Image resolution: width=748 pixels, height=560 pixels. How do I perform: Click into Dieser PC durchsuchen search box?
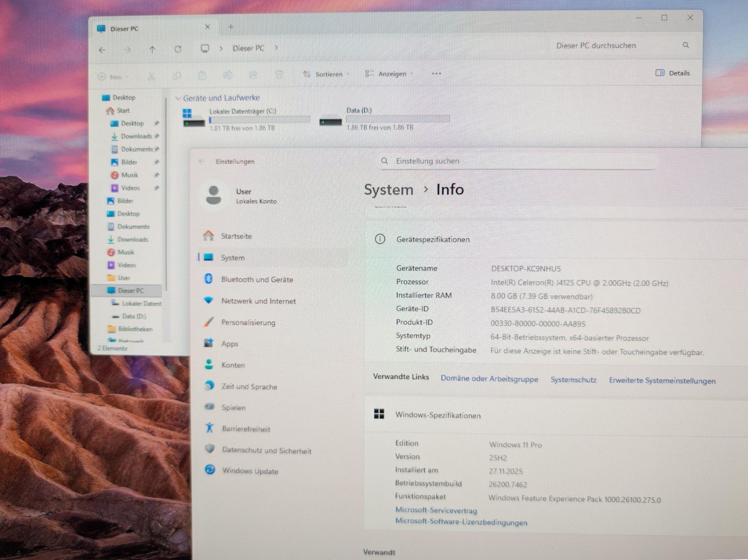pyautogui.click(x=596, y=46)
